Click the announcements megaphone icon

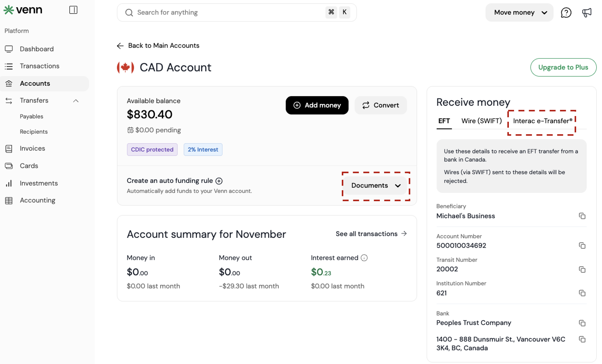(x=586, y=12)
